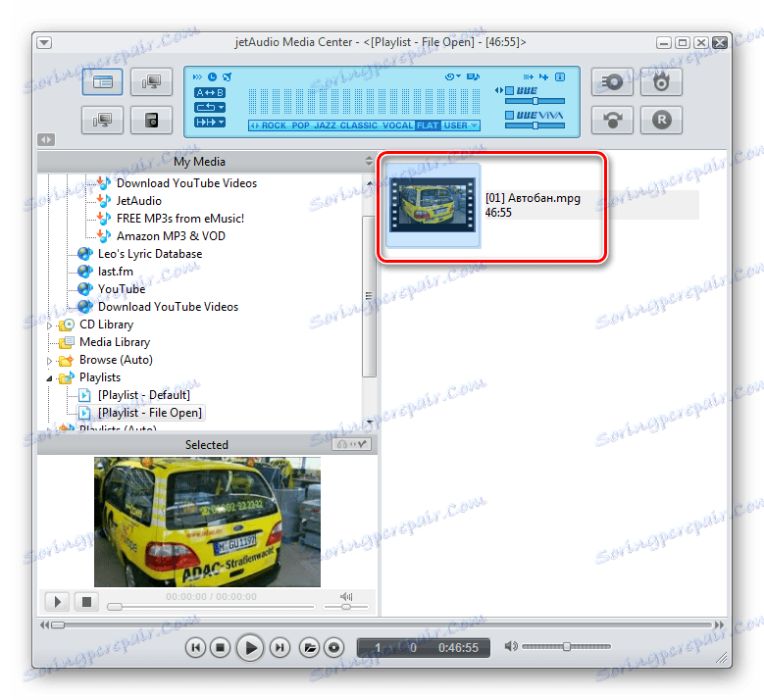Collapse the Playlists node
764x700 pixels.
[x=49, y=378]
